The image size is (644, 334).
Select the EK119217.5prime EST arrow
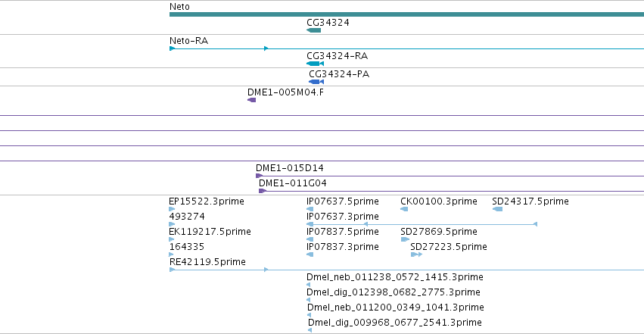coord(172,239)
